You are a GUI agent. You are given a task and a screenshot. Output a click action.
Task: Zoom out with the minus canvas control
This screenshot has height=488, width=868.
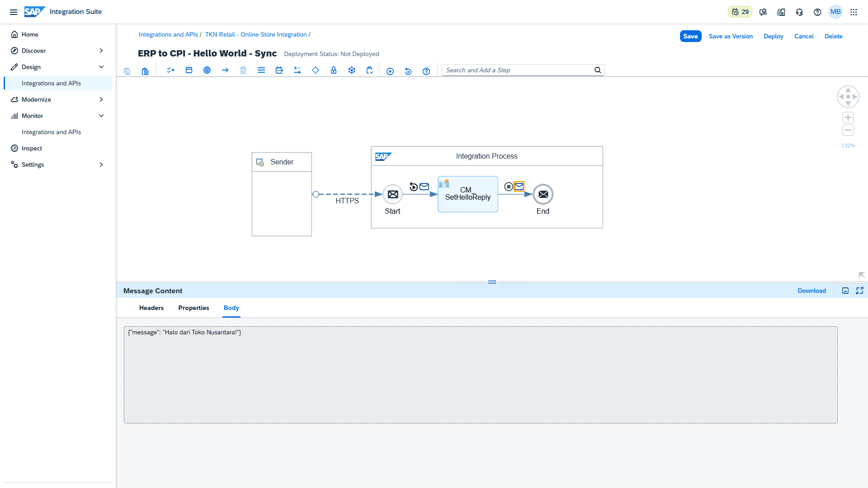coord(848,131)
